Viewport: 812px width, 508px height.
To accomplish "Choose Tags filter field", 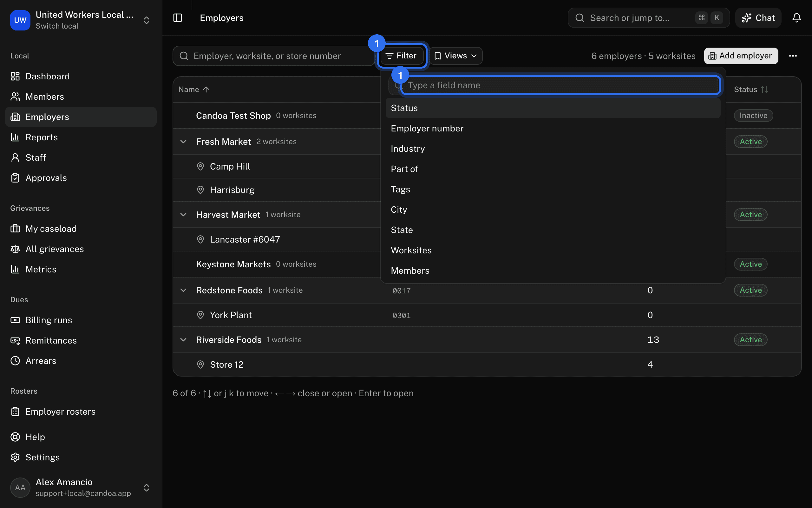I will coord(553,189).
